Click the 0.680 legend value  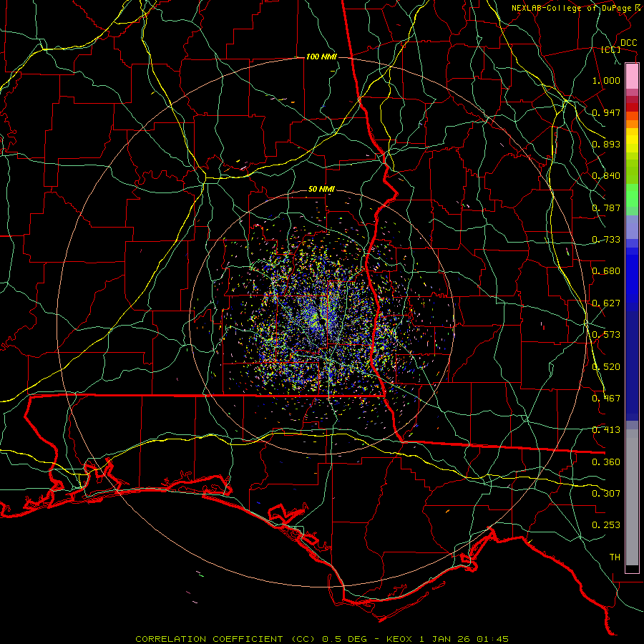point(606,271)
